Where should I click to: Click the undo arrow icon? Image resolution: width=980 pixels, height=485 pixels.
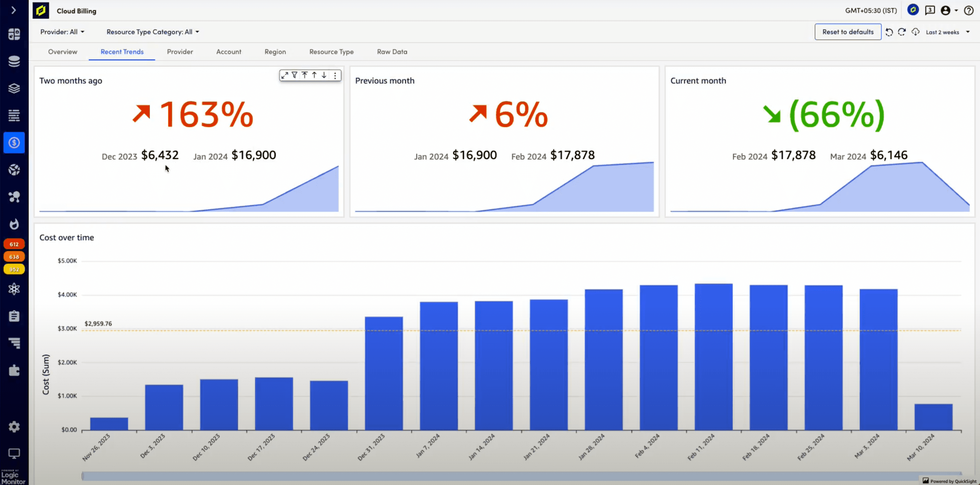[x=889, y=32]
